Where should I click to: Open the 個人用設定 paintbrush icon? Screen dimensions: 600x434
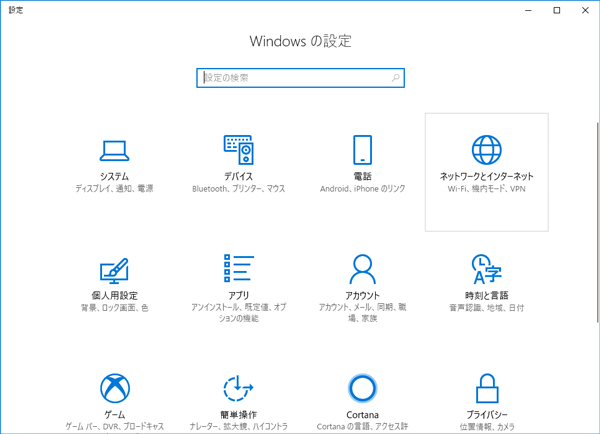click(x=114, y=270)
